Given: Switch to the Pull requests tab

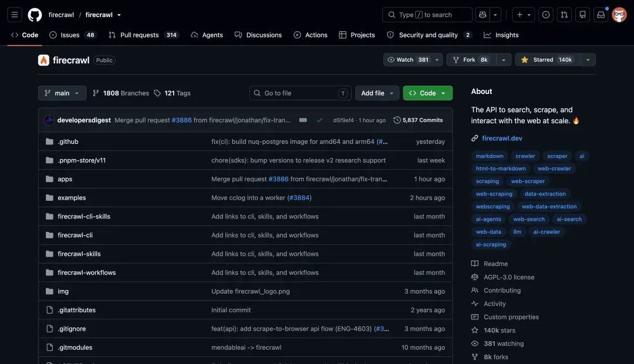Looking at the screenshot, I should pyautogui.click(x=144, y=35).
